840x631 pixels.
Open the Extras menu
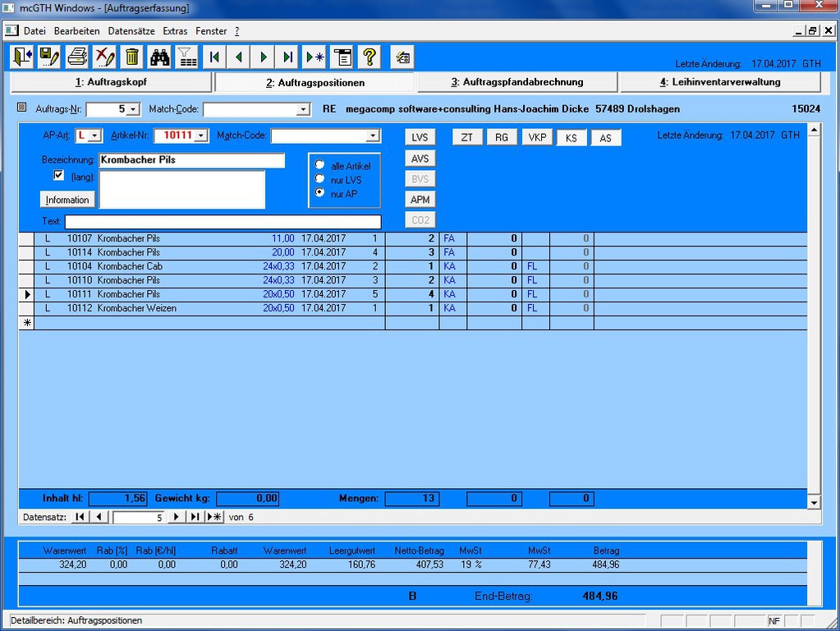pyautogui.click(x=175, y=31)
